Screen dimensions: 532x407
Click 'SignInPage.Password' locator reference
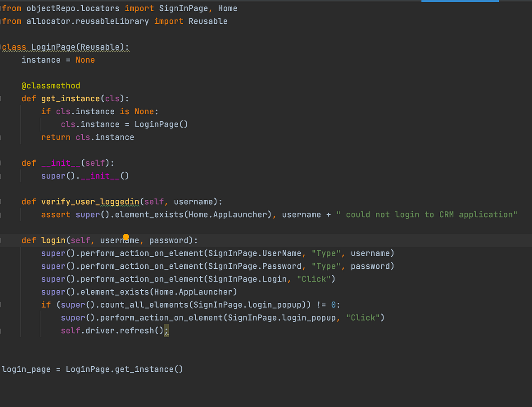tap(255, 266)
